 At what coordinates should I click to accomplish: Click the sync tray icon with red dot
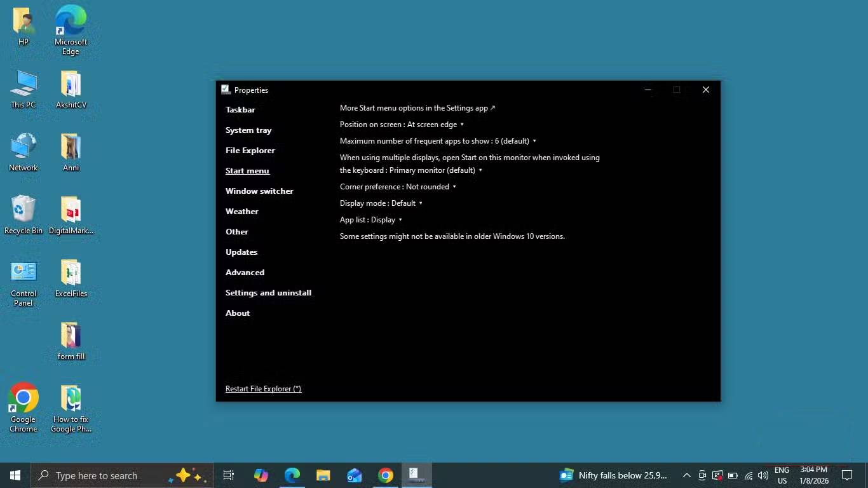717,475
